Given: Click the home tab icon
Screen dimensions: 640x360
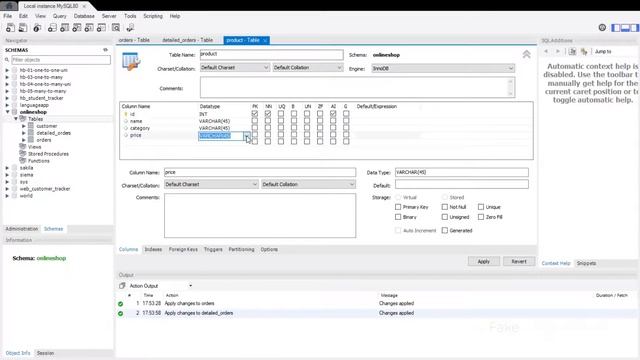Looking at the screenshot, I should pos(9,6).
